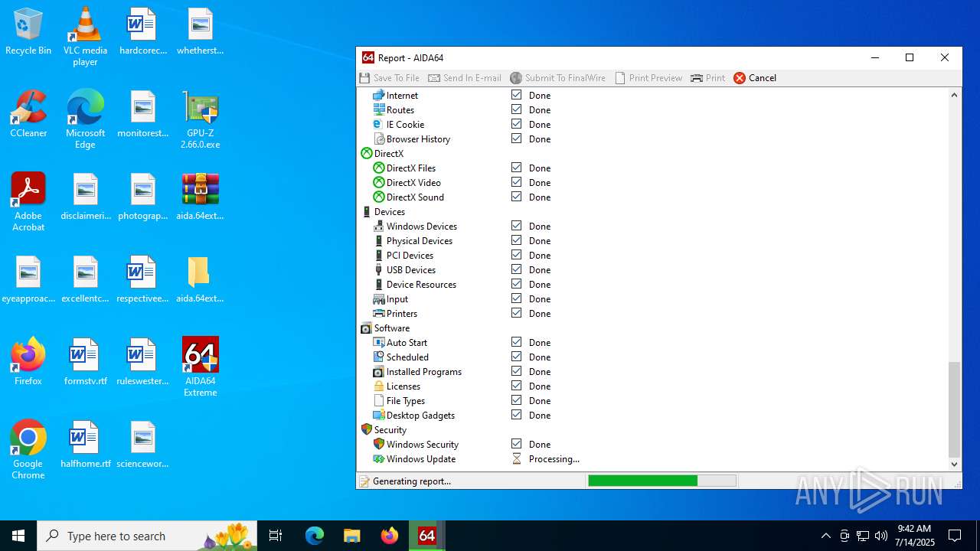Viewport: 980px width, 551px height.
Task: Open GPU-Z 2.66.0.exe desktop icon
Action: tap(201, 119)
